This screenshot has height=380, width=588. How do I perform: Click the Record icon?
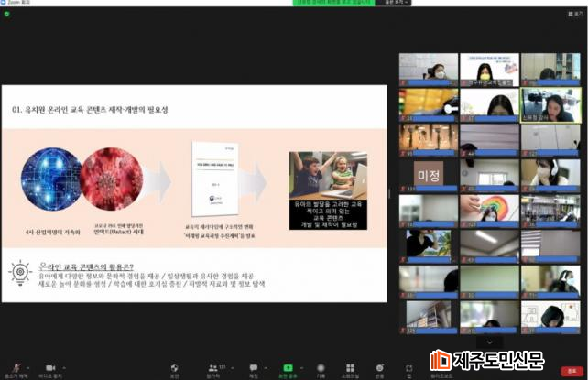(x=321, y=367)
